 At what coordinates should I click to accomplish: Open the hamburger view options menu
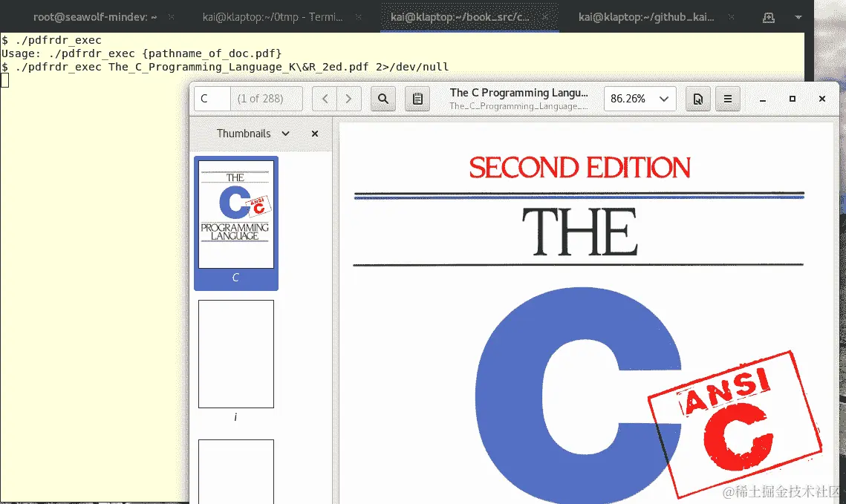[728, 99]
